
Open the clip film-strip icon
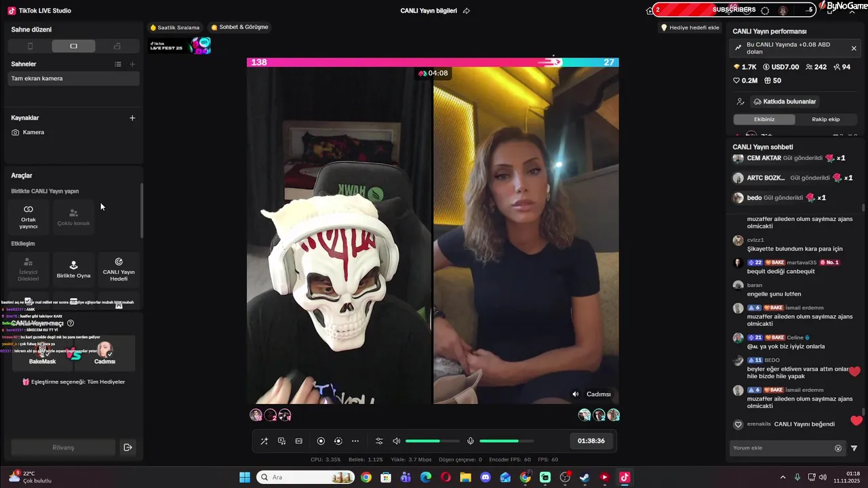299,441
